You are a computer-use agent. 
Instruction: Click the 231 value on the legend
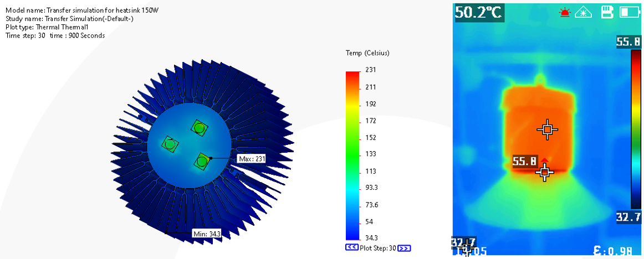(x=371, y=70)
